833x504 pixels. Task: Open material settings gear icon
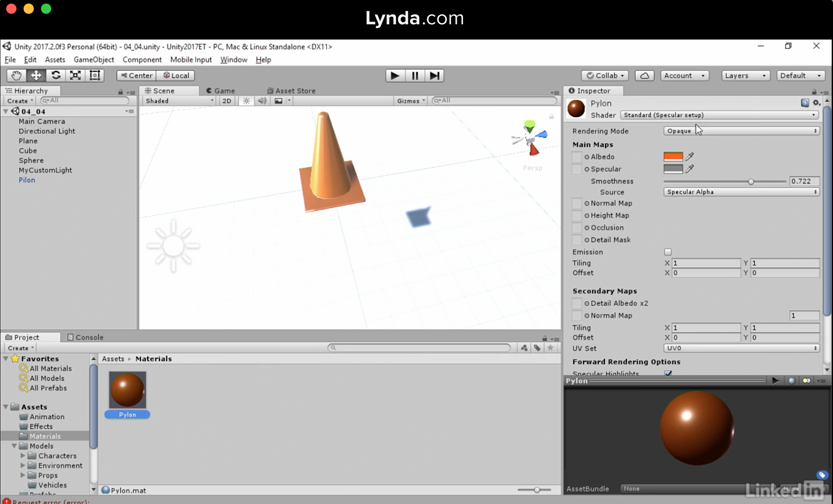[x=816, y=103]
